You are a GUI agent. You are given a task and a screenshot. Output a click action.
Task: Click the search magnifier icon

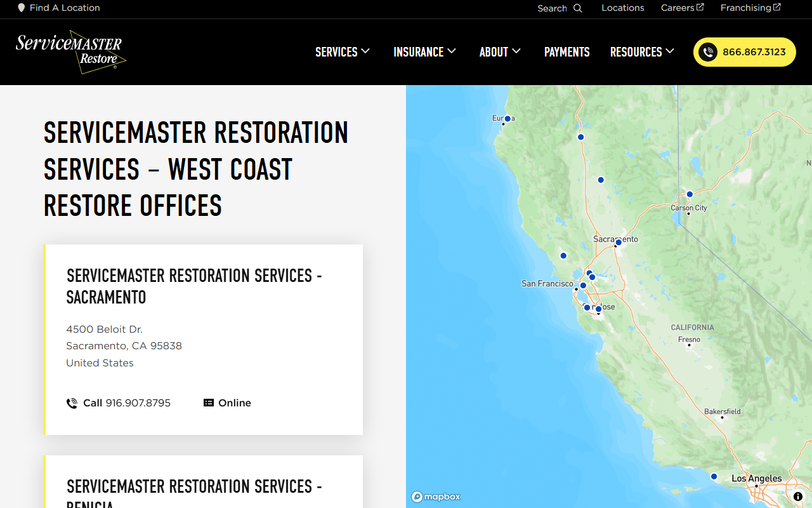click(x=578, y=8)
